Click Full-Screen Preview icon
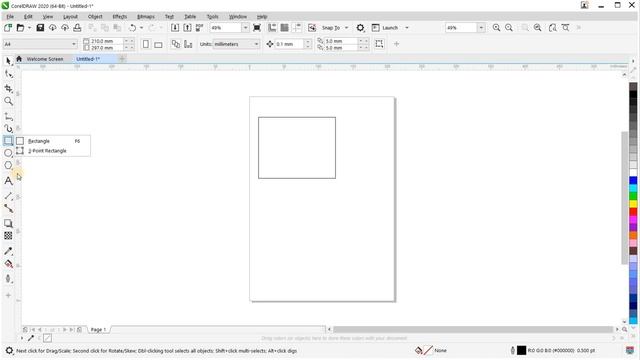640x360 pixels. pyautogui.click(x=257, y=28)
